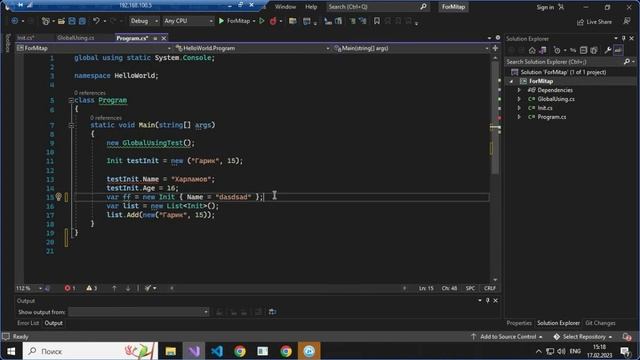Image resolution: width=640 pixels, height=360 pixels.
Task: Switch to the Init.cs editor tab
Action: point(26,38)
